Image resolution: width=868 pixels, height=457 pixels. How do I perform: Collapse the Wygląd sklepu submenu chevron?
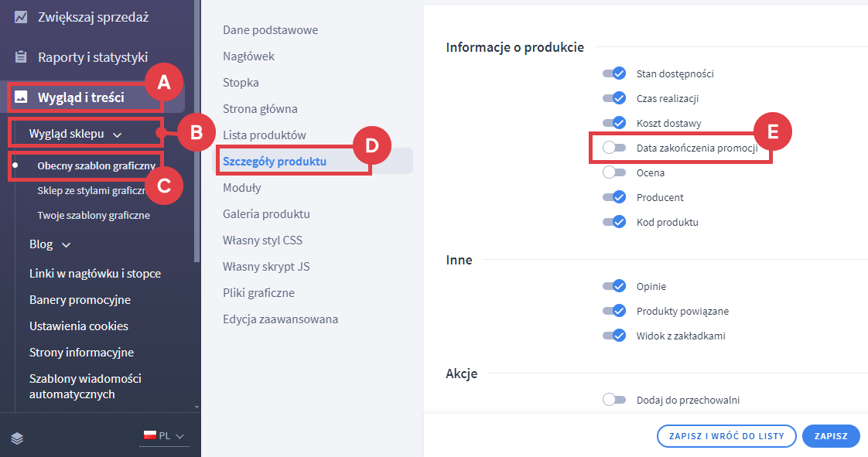[x=117, y=135]
